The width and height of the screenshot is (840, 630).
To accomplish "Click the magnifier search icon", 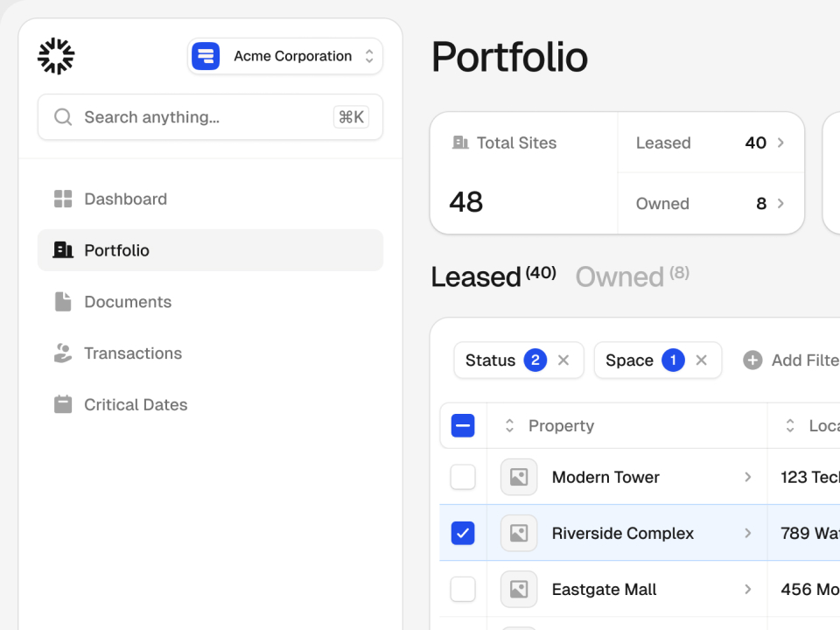I will tap(63, 117).
